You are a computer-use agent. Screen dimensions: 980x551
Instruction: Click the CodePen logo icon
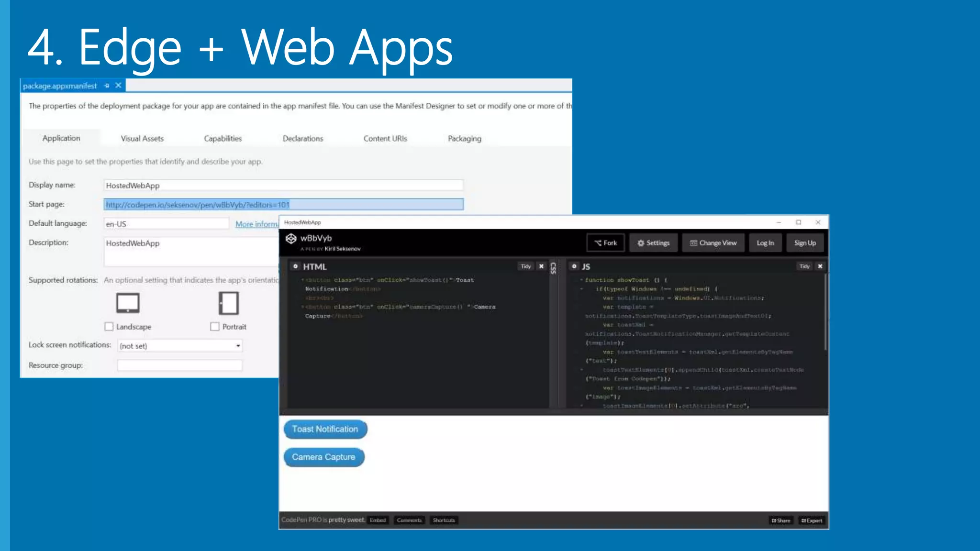[291, 239]
